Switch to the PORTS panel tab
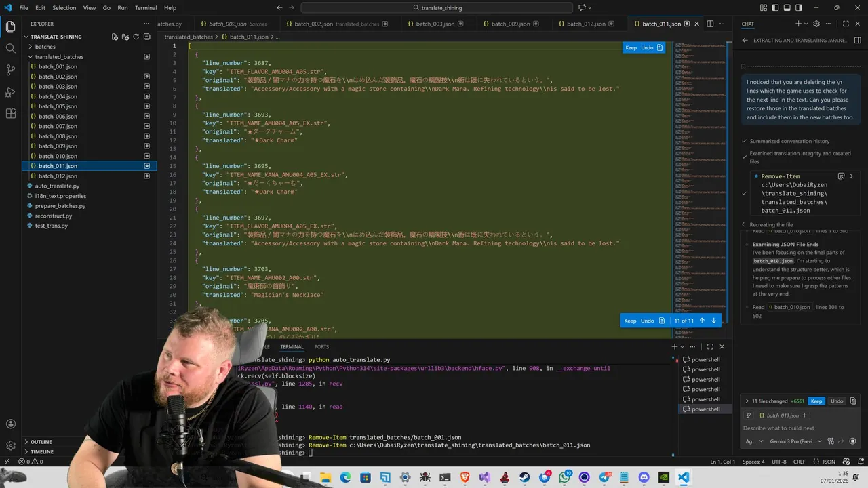The image size is (868, 488). tap(321, 346)
